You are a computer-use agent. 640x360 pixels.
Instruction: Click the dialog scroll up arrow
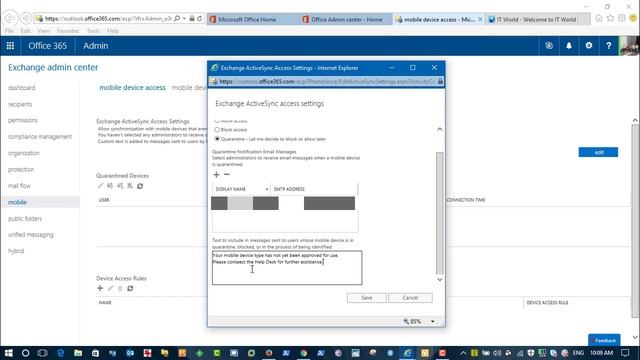(440, 129)
